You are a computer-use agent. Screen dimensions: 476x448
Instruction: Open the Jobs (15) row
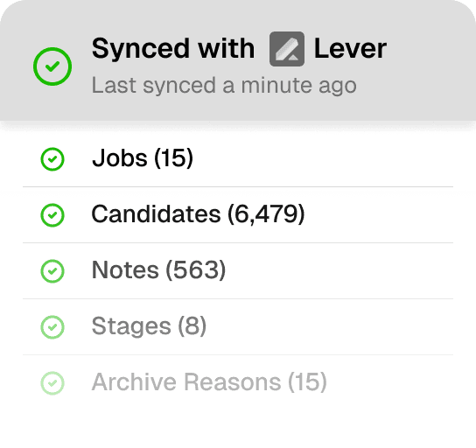click(238, 159)
